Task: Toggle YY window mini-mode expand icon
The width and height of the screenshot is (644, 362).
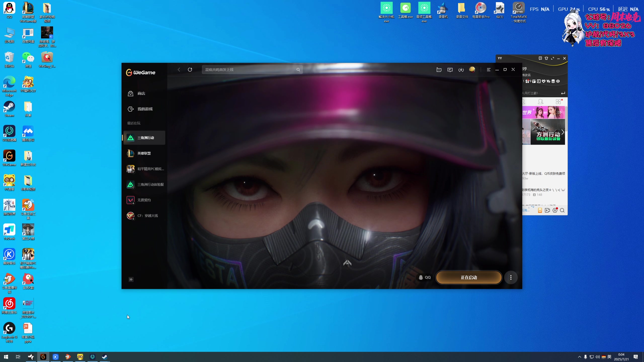Action: (552, 58)
